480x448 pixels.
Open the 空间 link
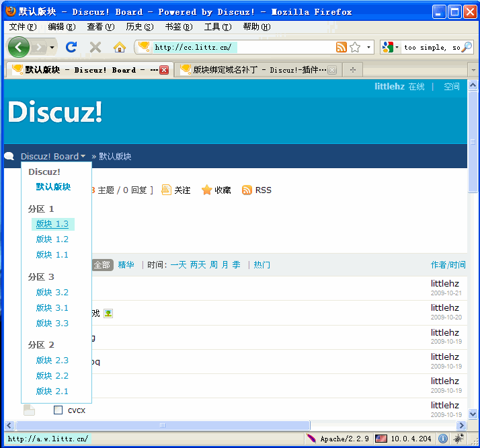coord(452,87)
